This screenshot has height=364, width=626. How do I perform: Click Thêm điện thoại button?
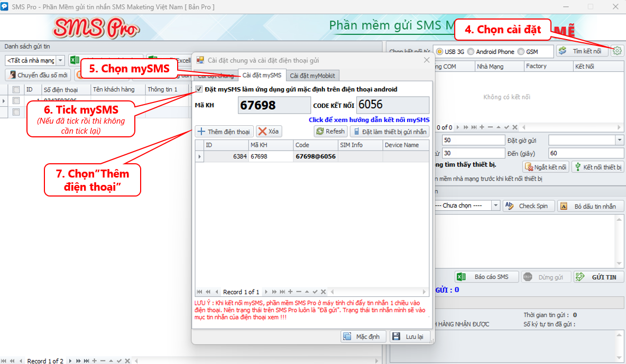pos(224,132)
